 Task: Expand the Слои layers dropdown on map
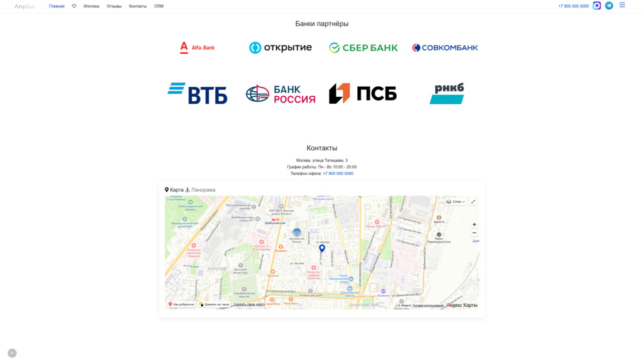456,202
